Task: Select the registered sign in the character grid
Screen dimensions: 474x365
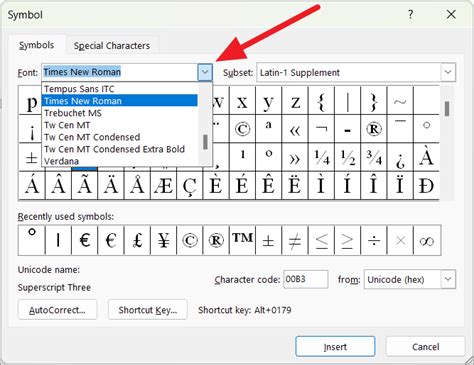Action: click(374, 129)
